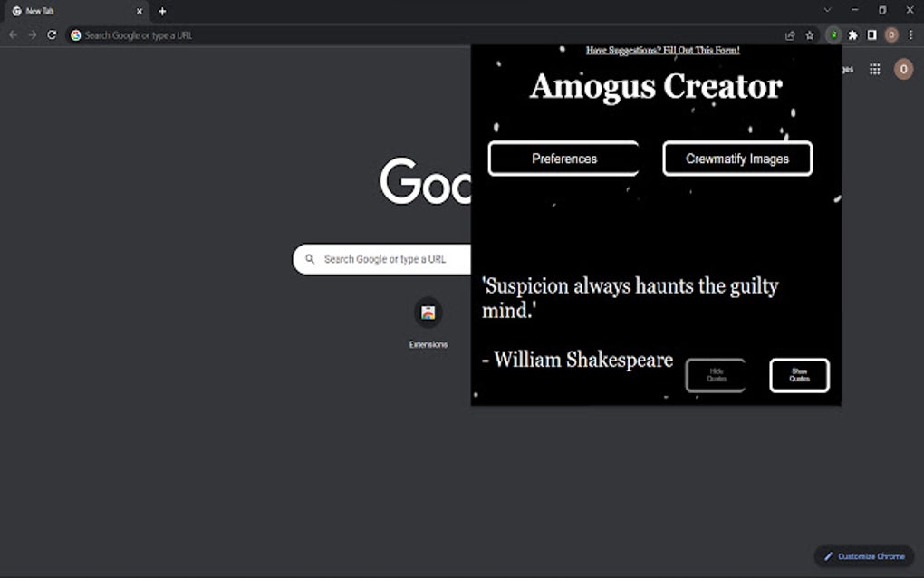Toggle the bookmark star for this page
Image resolution: width=924 pixels, height=578 pixels.
tap(809, 34)
